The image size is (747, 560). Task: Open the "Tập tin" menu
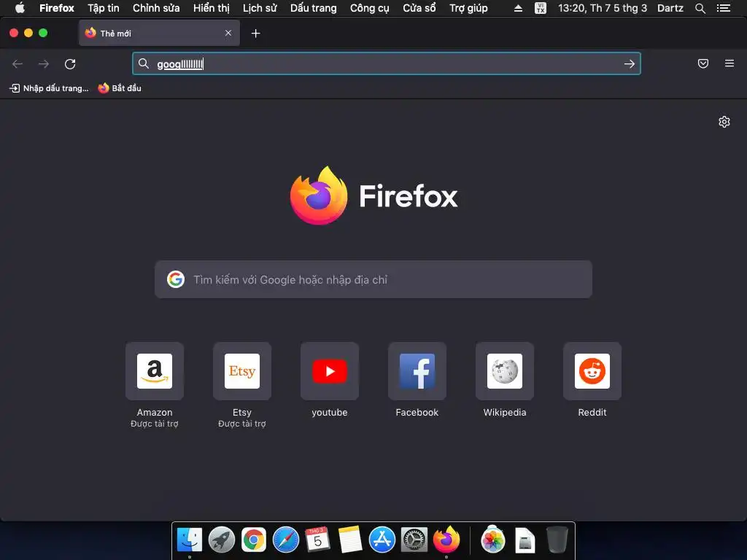(x=104, y=8)
